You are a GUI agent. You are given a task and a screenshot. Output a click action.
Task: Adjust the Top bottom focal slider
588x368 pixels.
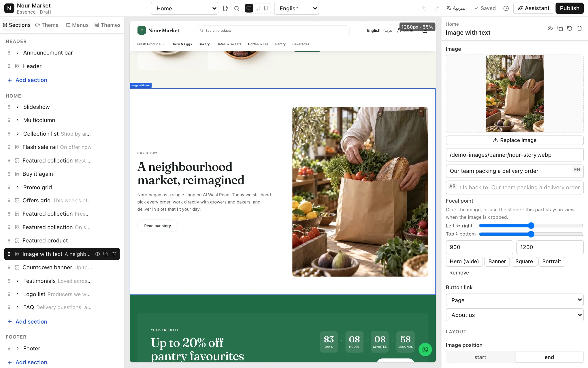(x=531, y=234)
